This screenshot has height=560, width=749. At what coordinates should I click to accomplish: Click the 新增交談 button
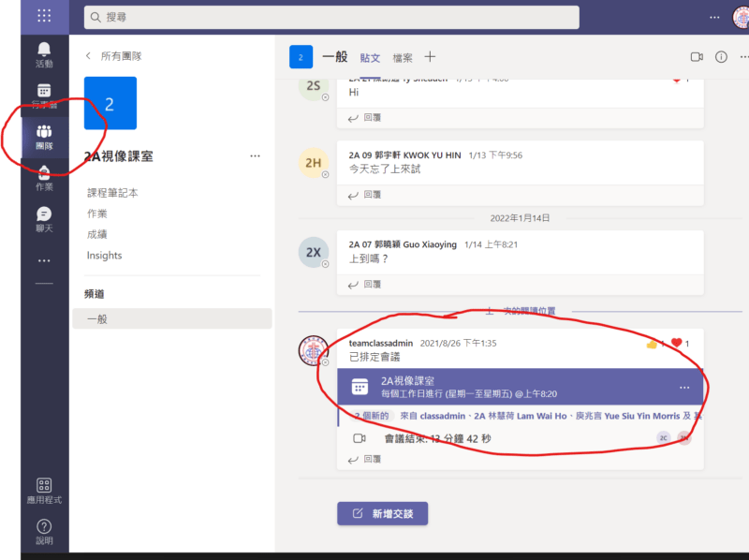click(x=382, y=513)
